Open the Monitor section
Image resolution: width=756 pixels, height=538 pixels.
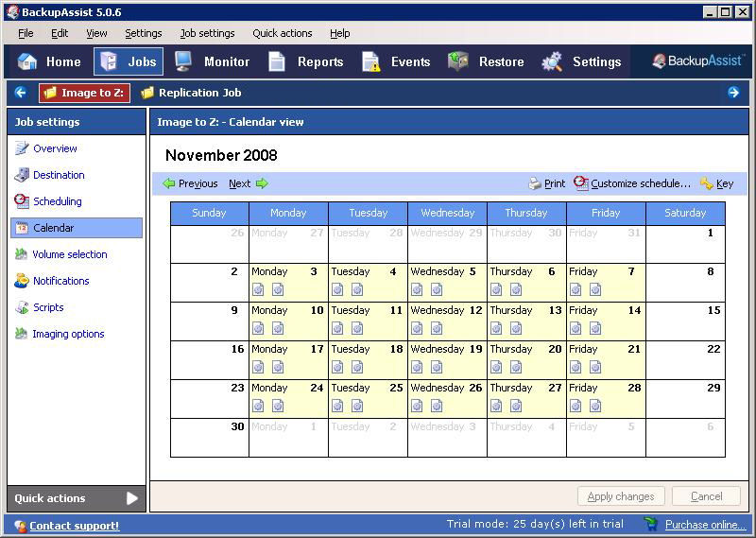(x=212, y=61)
